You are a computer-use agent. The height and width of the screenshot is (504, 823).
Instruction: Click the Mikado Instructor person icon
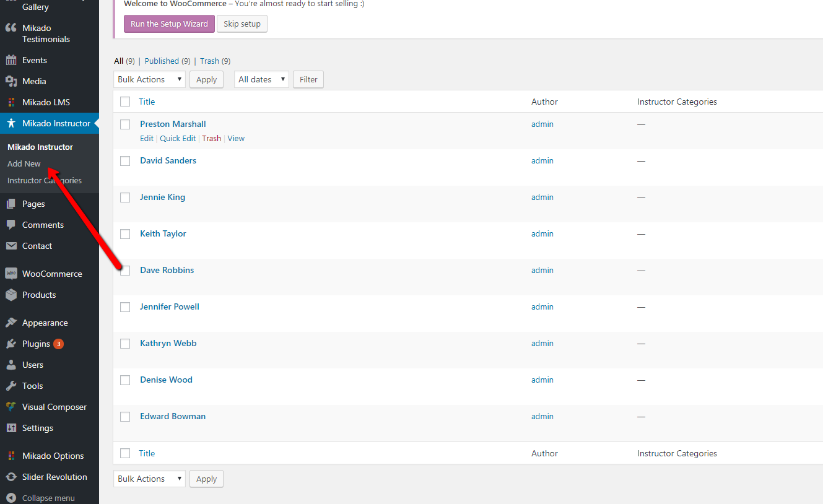click(x=11, y=123)
